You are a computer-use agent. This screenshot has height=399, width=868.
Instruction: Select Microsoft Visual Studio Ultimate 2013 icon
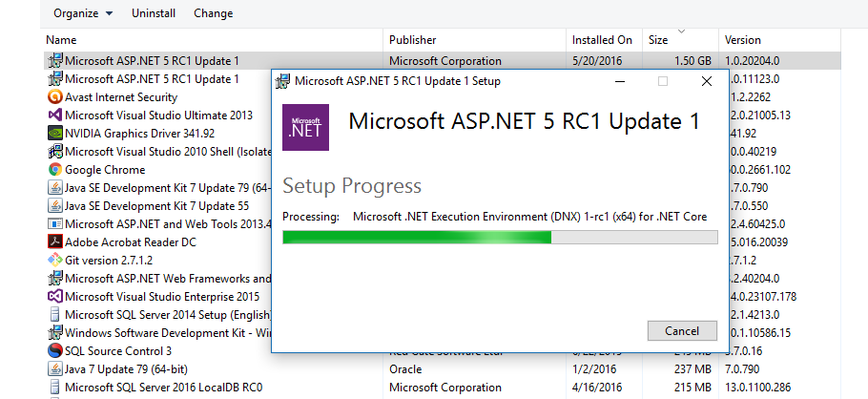(55, 115)
